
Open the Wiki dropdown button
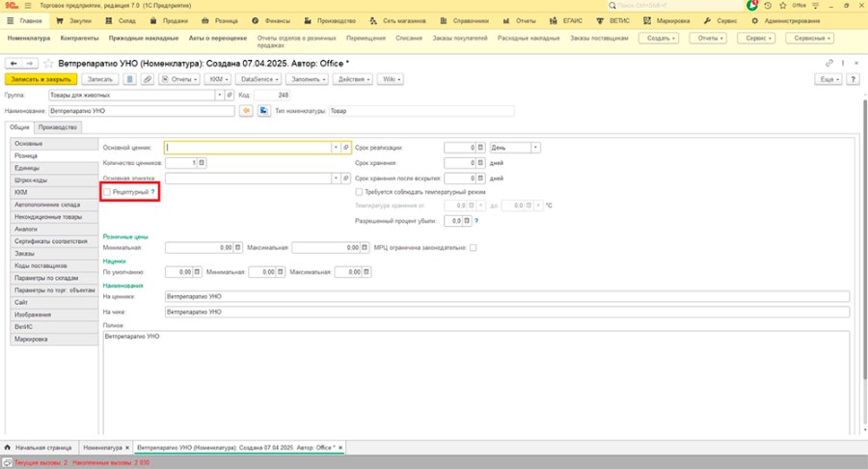point(391,79)
